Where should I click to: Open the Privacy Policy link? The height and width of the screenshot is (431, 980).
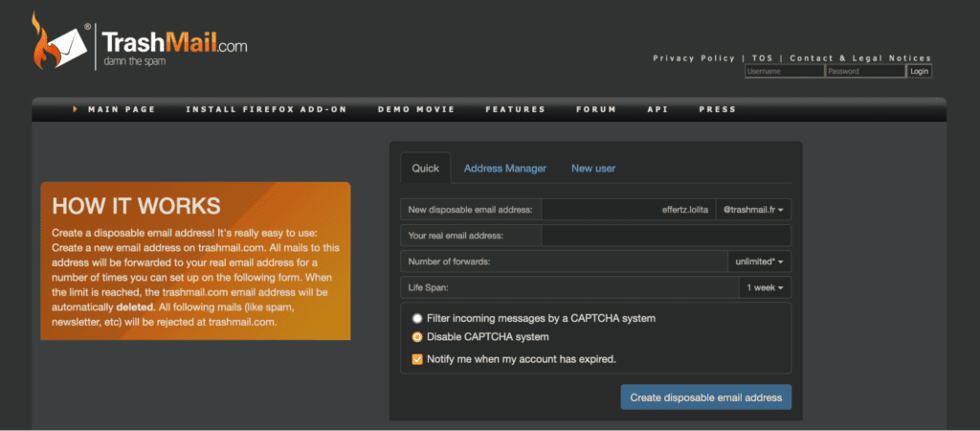click(694, 58)
